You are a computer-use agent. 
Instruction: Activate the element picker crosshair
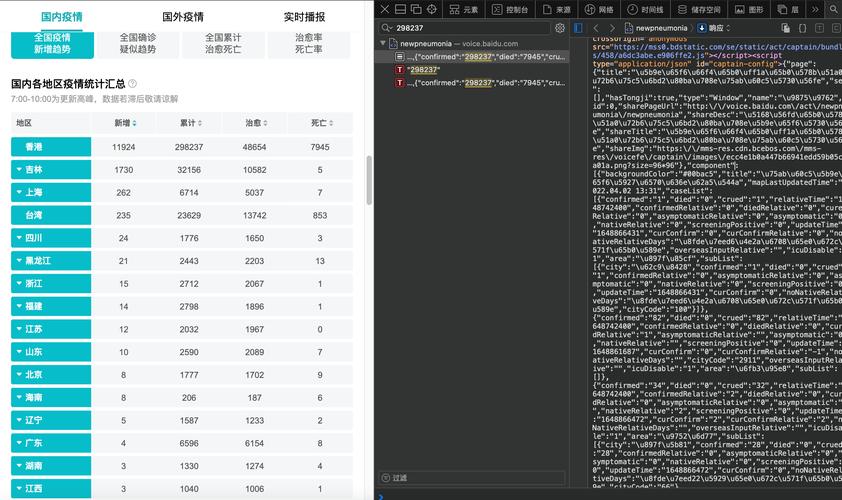coord(432,9)
